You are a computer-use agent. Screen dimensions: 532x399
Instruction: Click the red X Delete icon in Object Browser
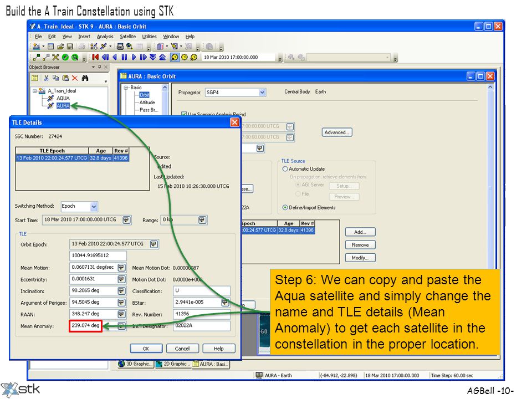tap(75, 78)
